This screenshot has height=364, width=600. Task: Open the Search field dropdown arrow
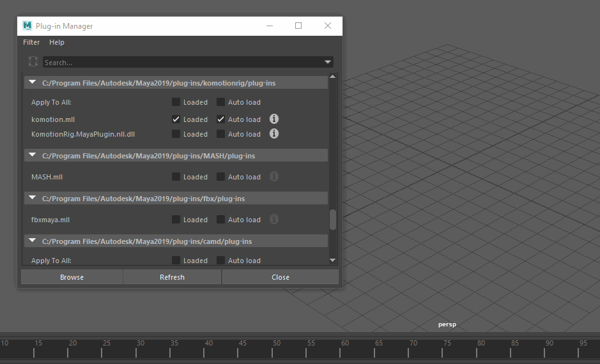click(x=328, y=62)
